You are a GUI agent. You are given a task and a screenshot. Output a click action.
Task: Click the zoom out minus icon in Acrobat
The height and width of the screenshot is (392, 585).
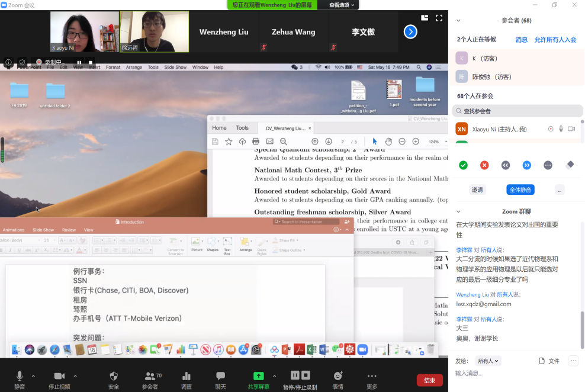[402, 142]
